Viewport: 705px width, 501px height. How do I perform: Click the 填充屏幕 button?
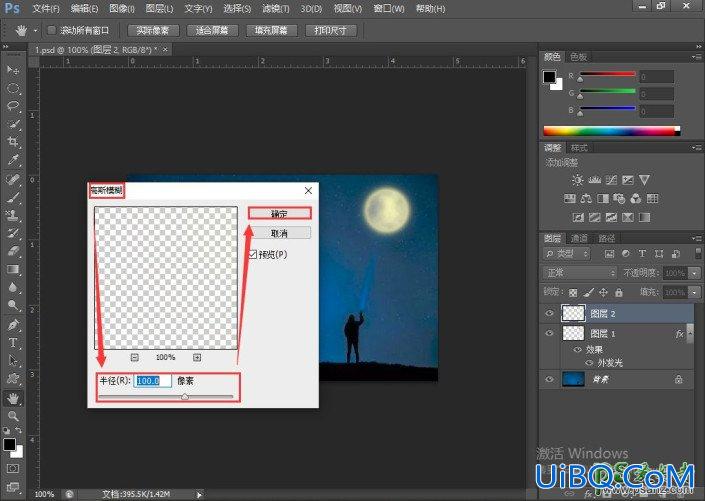pyautogui.click(x=271, y=31)
